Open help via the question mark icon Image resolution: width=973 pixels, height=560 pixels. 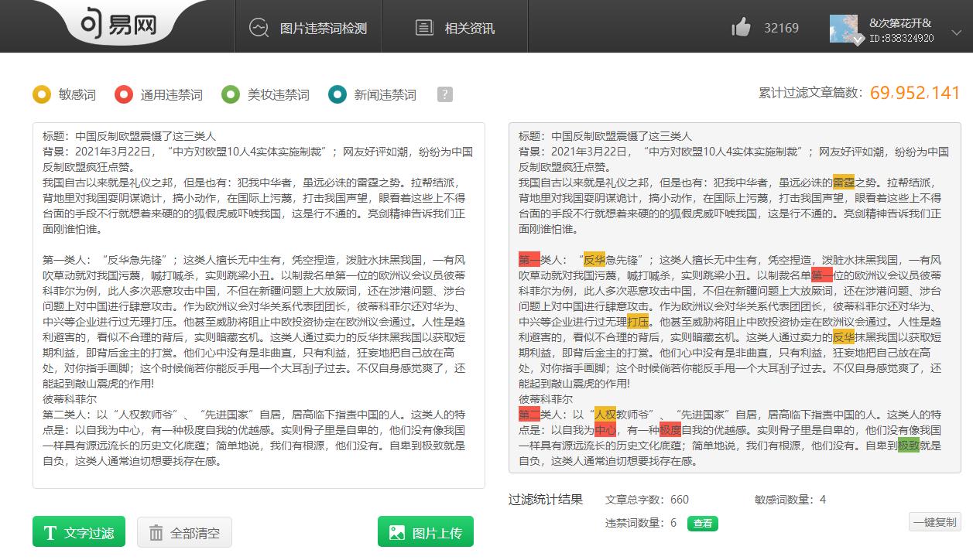point(444,94)
